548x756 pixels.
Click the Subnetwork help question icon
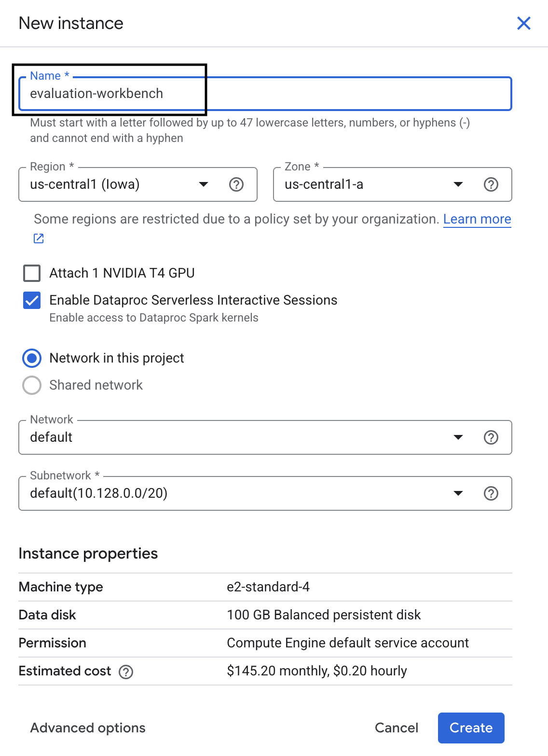pyautogui.click(x=491, y=493)
